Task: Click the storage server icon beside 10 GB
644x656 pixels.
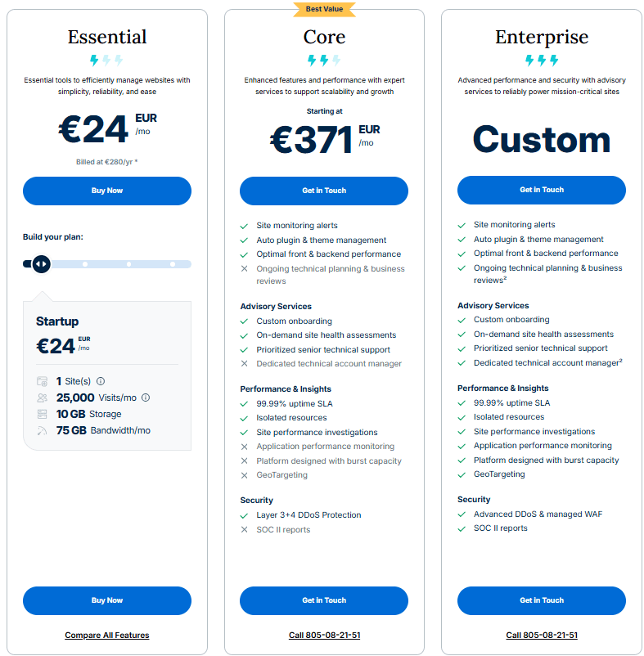Action: (x=43, y=414)
